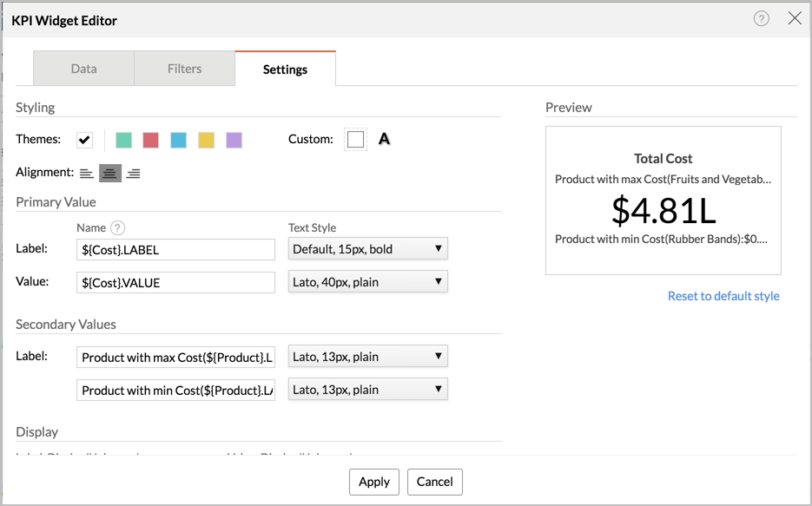This screenshot has height=506, width=812.
Task: Open the min Cost label style dropdown
Action: tap(367, 389)
